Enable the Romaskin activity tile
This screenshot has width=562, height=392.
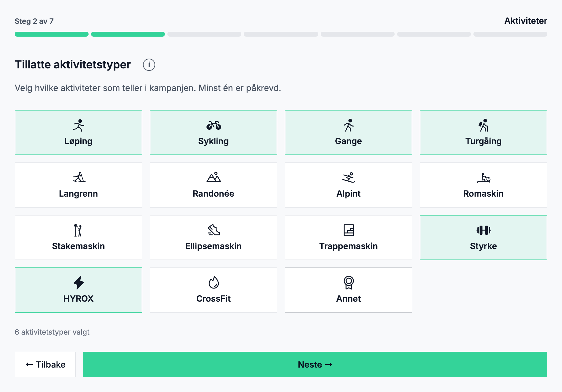(484, 185)
